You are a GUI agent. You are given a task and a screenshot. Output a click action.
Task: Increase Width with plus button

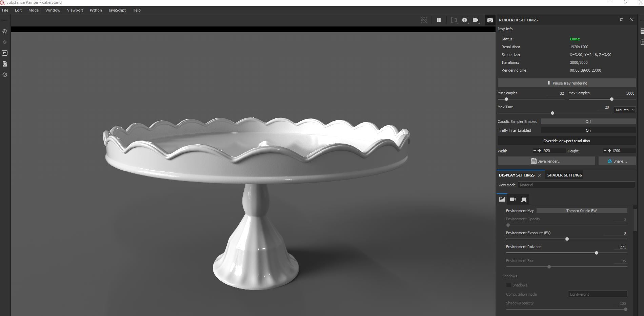coord(539,151)
